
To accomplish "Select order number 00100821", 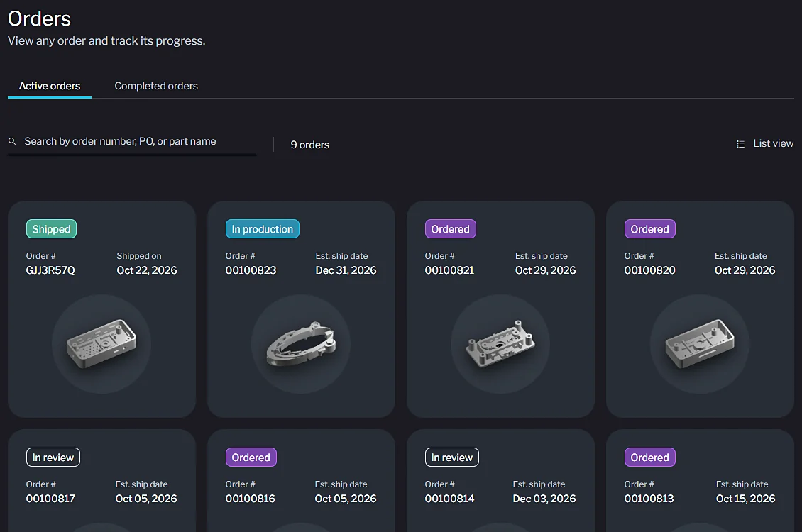I will tap(449, 270).
